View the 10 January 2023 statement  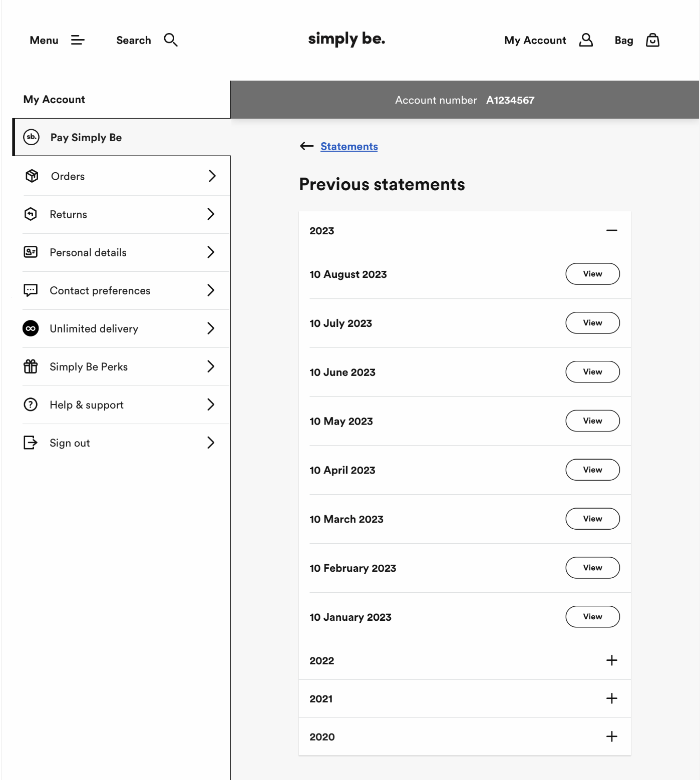[x=592, y=617]
